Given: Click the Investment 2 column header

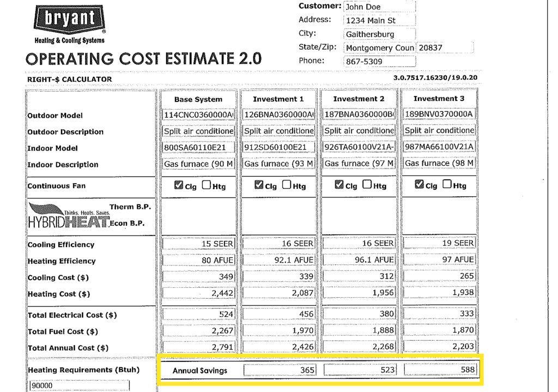Looking at the screenshot, I should (359, 99).
